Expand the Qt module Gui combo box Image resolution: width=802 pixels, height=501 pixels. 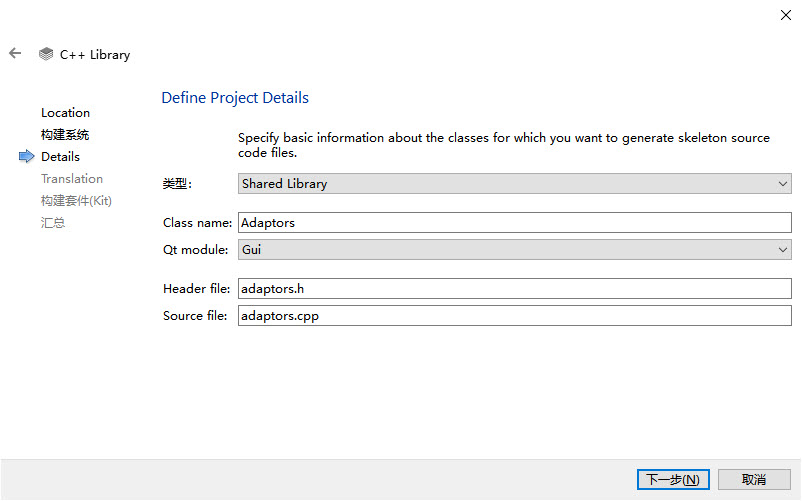515,249
